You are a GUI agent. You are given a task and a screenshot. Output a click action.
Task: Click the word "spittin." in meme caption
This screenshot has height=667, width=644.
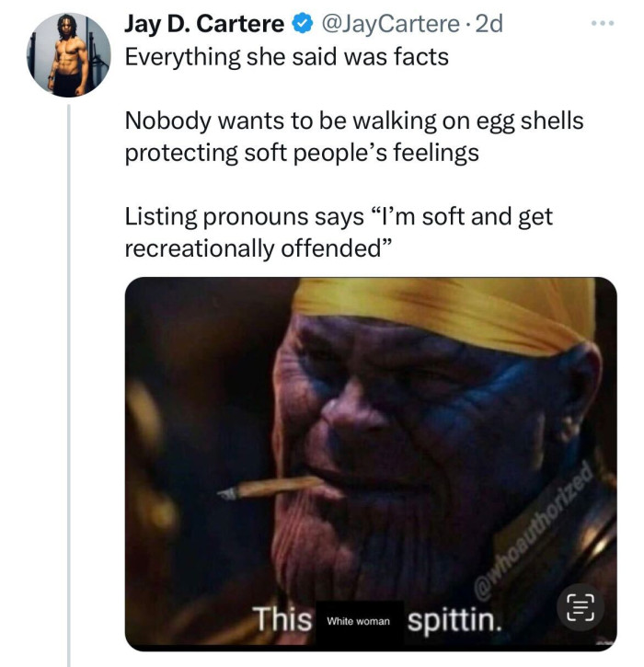point(454,621)
